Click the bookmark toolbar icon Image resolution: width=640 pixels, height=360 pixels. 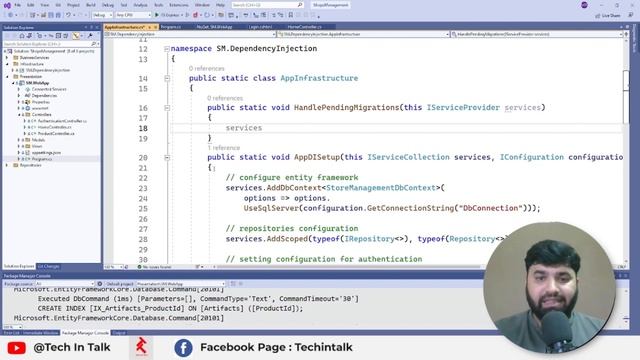pos(291,15)
